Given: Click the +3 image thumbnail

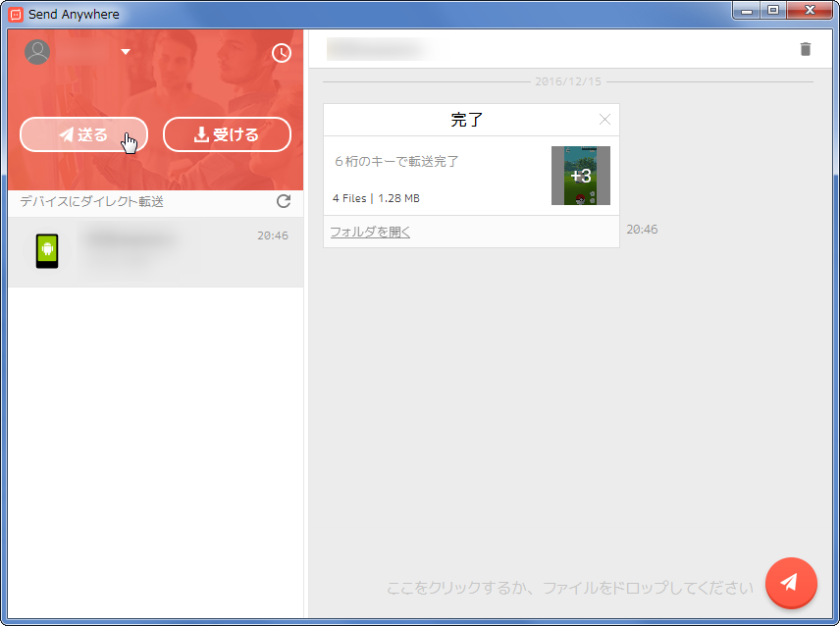Looking at the screenshot, I should tap(581, 176).
